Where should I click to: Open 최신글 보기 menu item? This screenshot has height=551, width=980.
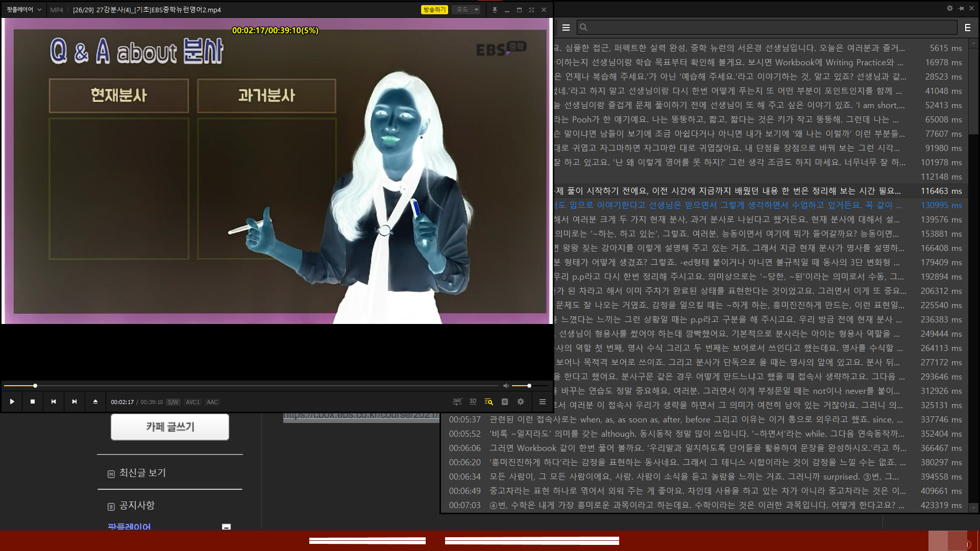142,473
